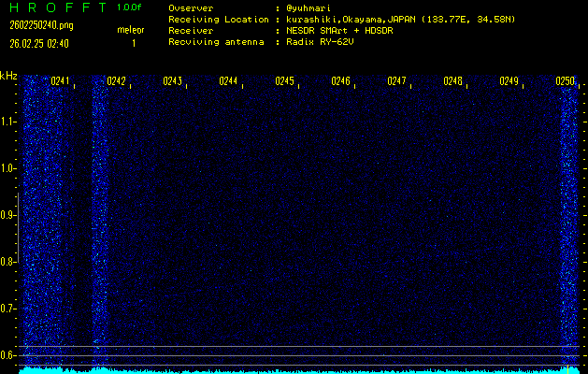588x374 pixels.
Task: Click the 0243 time marker
Action: pos(173,81)
